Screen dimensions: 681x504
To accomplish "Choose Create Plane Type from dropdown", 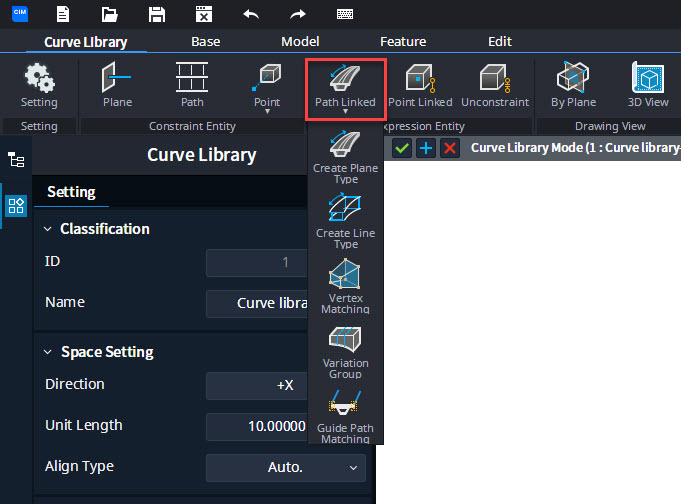I will coord(345,157).
